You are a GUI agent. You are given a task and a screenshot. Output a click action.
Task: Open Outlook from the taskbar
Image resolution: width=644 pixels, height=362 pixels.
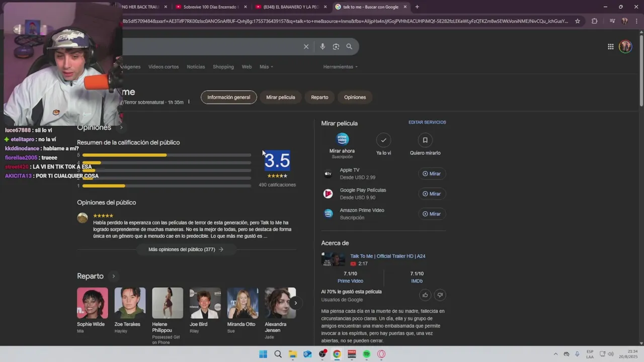[x=307, y=354]
